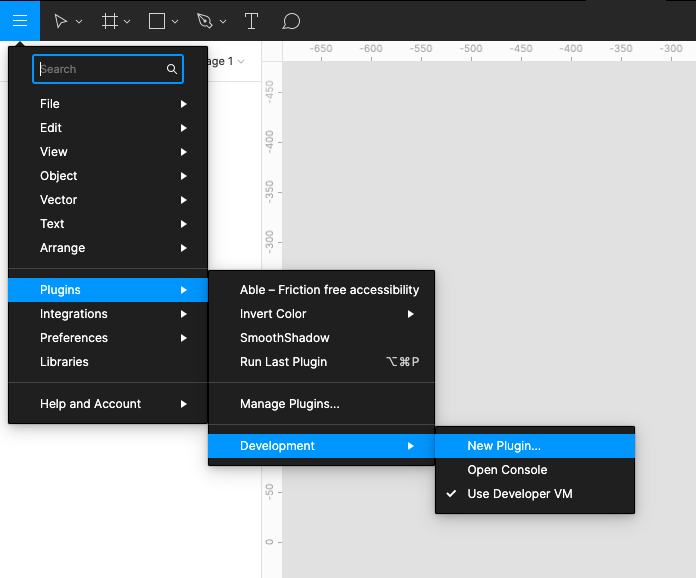Select the Text tool icon
Screen dimensions: 696x578
pyautogui.click(x=251, y=21)
